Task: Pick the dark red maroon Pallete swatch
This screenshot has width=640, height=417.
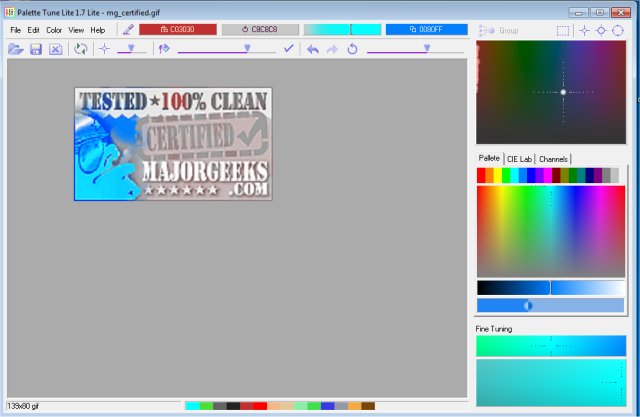Action: pyautogui.click(x=556, y=175)
